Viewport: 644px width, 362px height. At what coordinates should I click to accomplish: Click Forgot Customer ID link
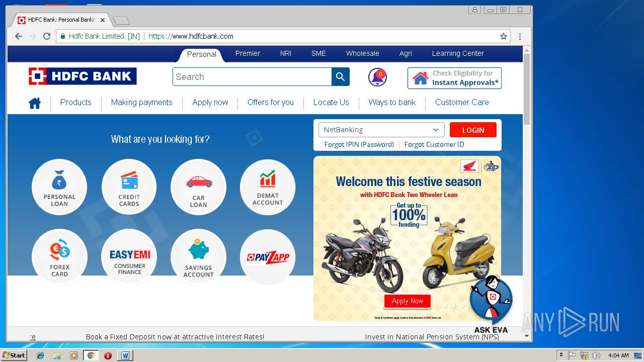[434, 144]
